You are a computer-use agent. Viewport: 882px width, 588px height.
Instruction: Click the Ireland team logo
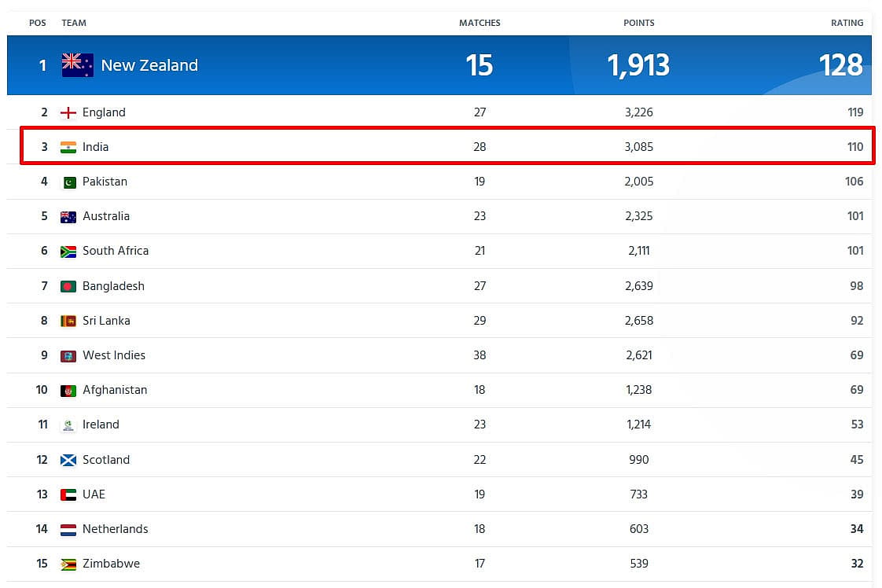click(x=68, y=425)
